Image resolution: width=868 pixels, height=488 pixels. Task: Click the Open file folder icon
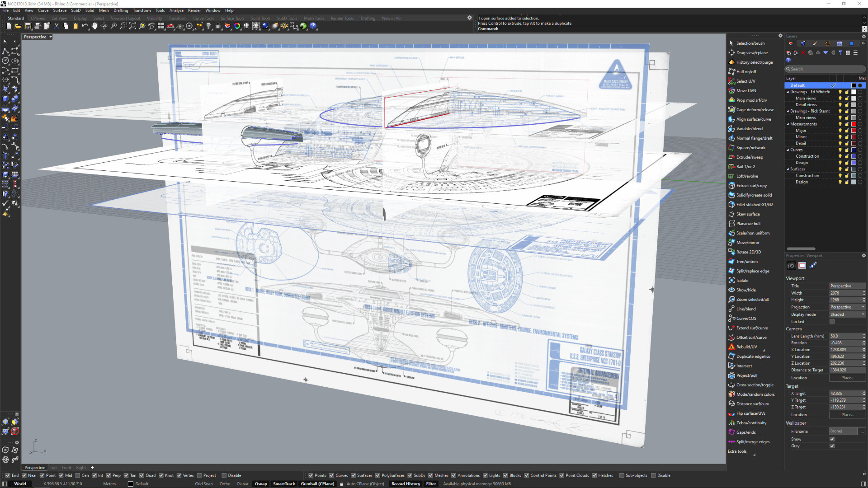(x=18, y=26)
